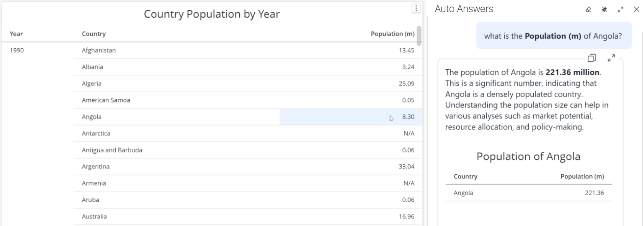This screenshot has height=226, width=644.
Task: Select the Argentina country cell
Action: tap(96, 167)
